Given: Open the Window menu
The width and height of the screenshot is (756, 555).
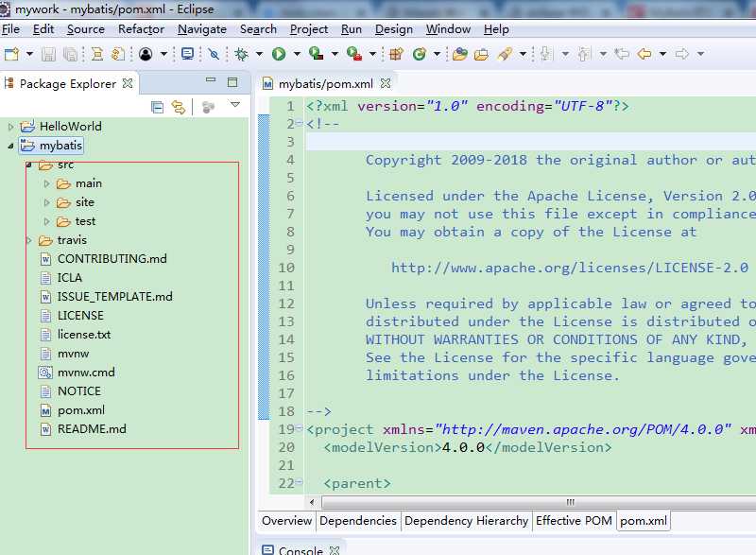Looking at the screenshot, I should [x=448, y=29].
